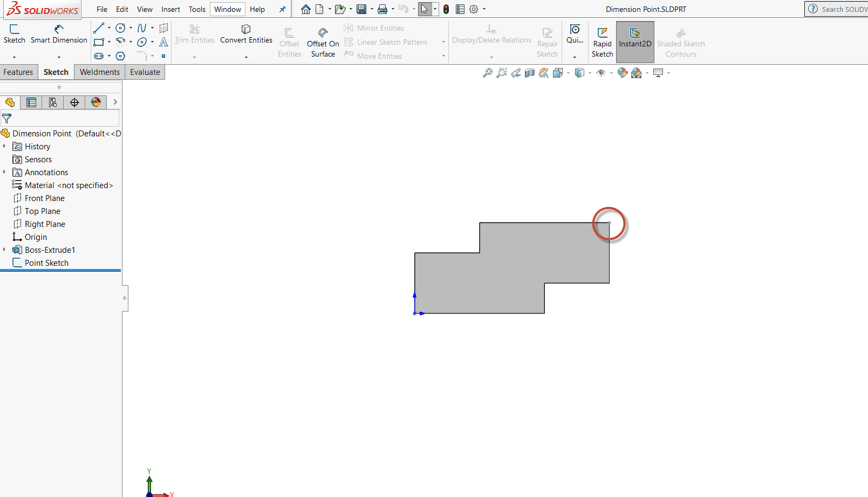Select the Straight Slot tool

coord(99,56)
